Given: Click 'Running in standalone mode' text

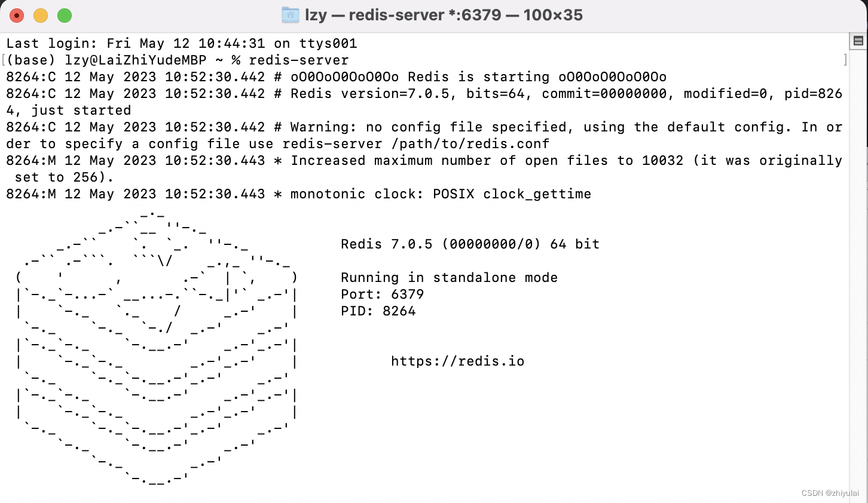Looking at the screenshot, I should click(x=449, y=277).
